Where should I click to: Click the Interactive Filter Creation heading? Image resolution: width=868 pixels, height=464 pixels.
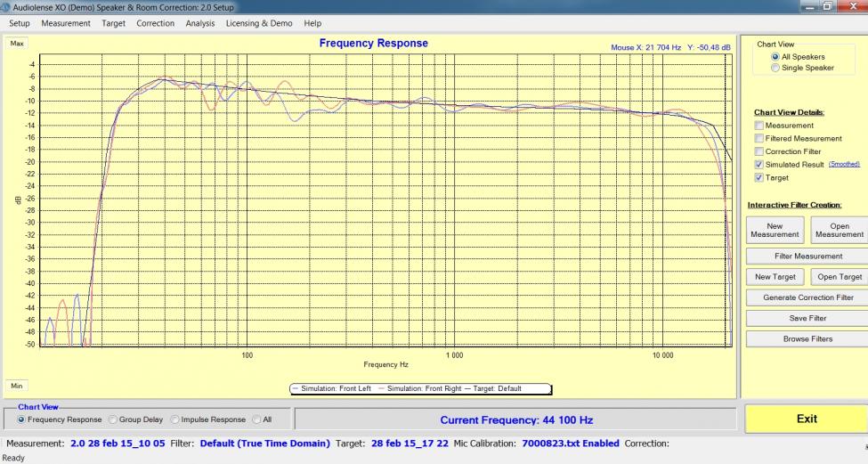click(x=794, y=205)
